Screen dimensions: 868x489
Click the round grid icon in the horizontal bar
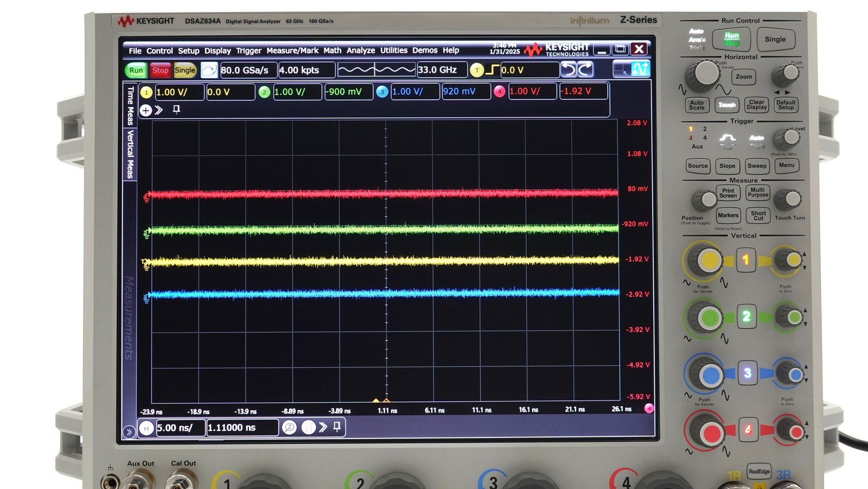[308, 428]
